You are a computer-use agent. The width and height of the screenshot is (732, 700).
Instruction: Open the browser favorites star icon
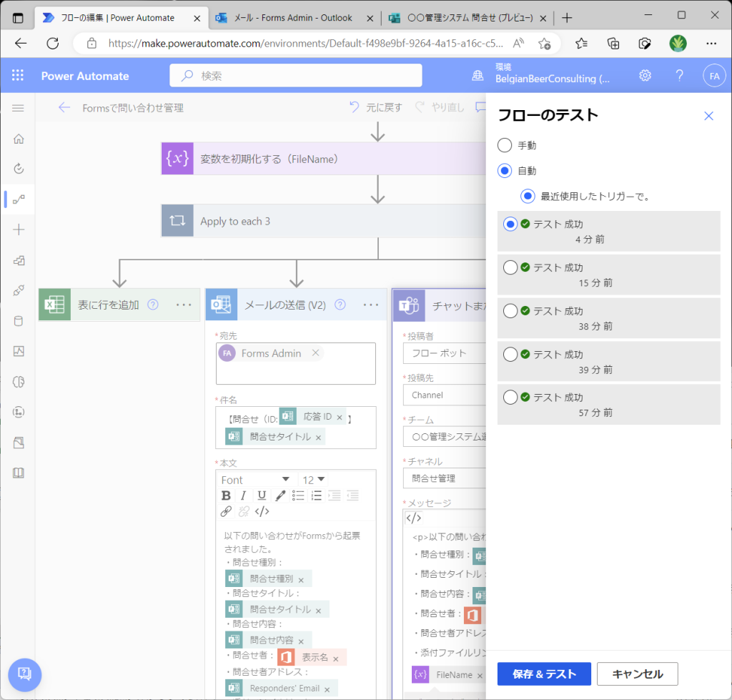coord(581,44)
